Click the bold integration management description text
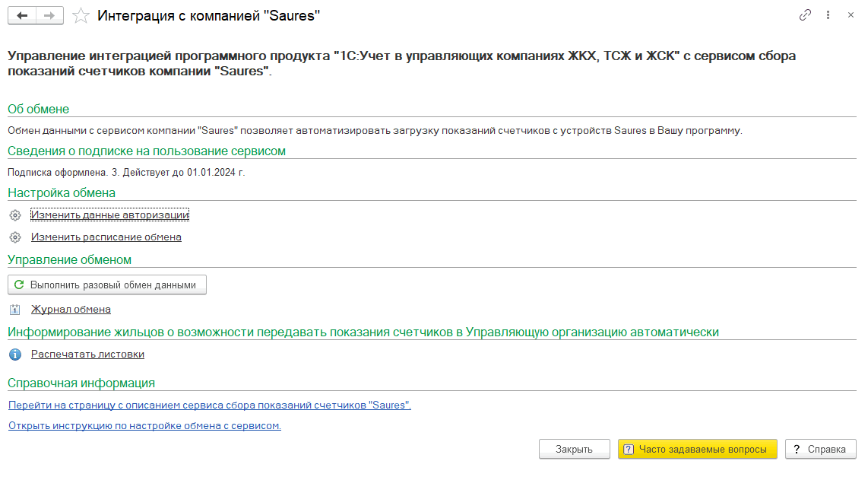 point(402,63)
